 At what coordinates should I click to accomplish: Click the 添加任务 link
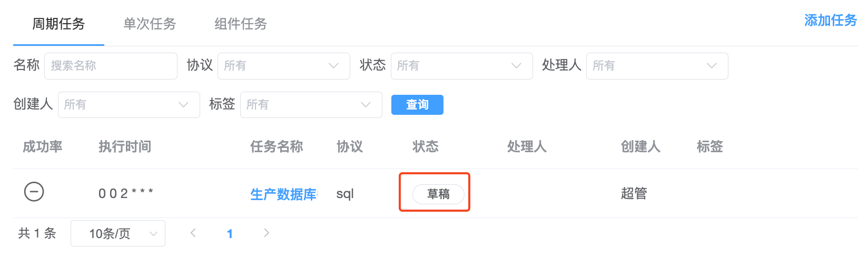click(831, 20)
